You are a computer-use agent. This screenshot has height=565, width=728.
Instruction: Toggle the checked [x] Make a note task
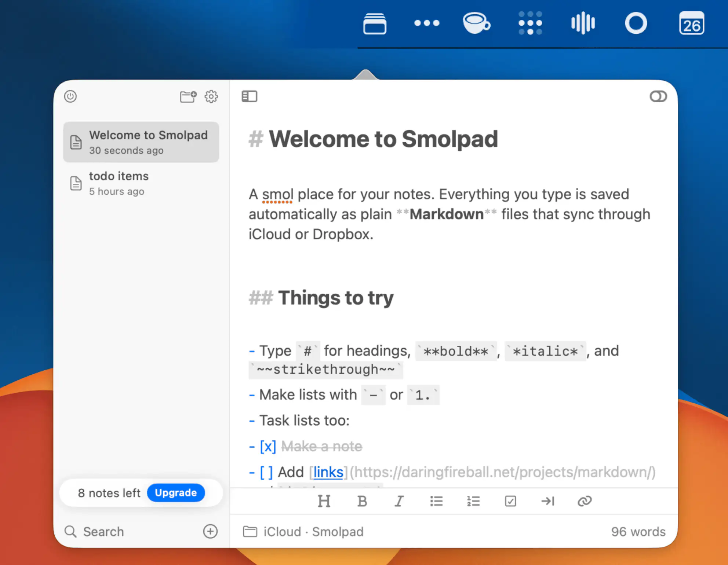coord(268,447)
